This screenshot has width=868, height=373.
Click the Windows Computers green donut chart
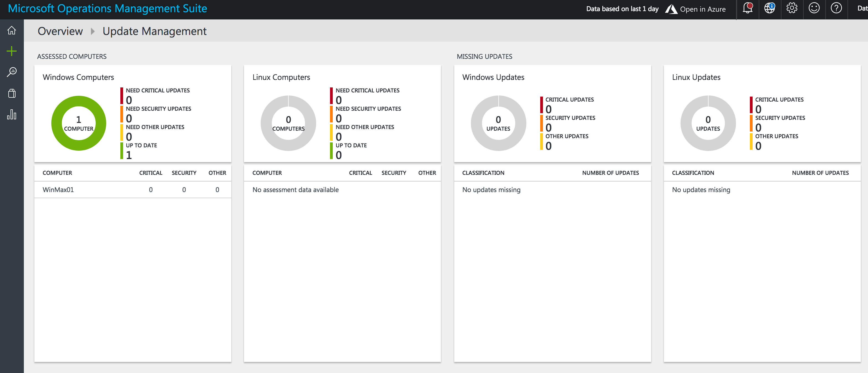click(79, 123)
